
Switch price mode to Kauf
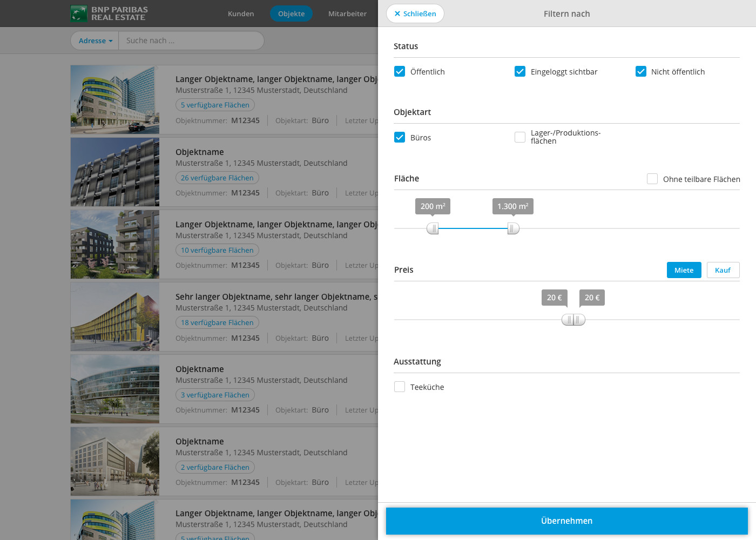tap(723, 270)
